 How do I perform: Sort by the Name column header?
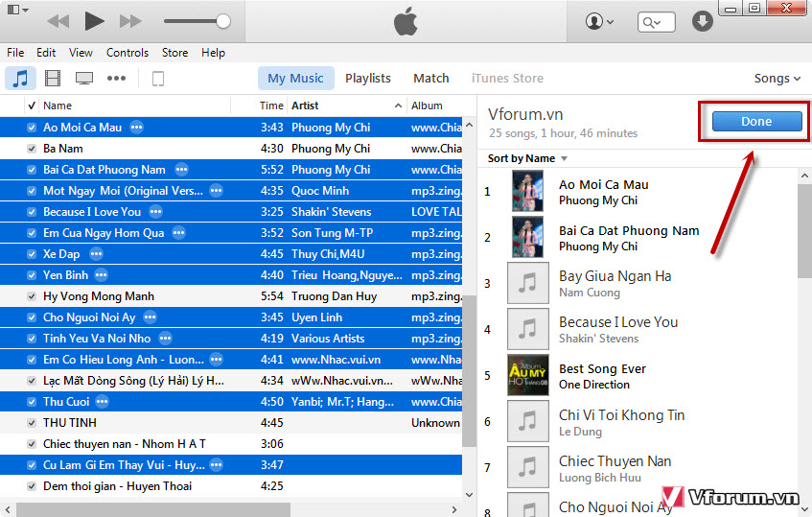click(x=134, y=106)
